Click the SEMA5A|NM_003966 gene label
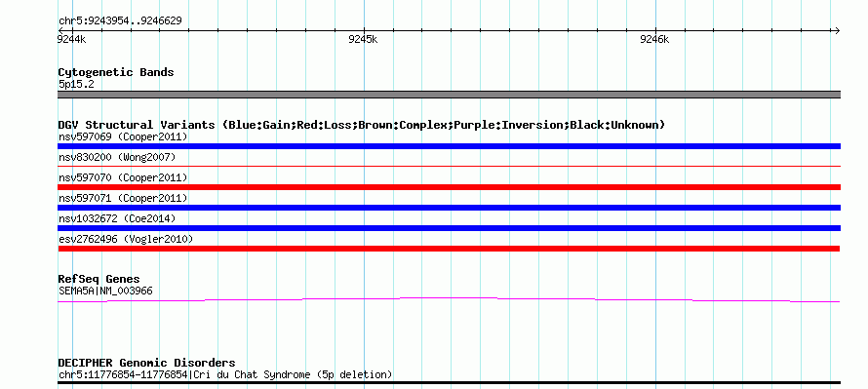Viewport: 868px width, 389px height. [105, 292]
